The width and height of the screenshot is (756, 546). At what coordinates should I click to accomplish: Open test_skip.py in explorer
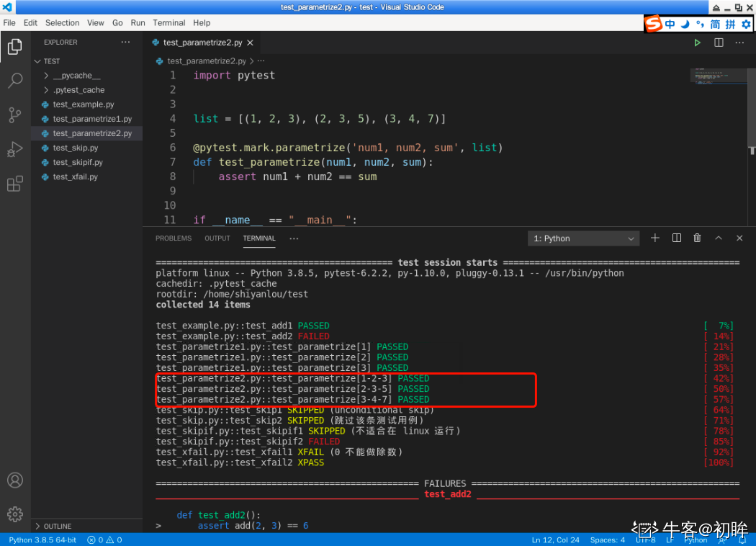[76, 148]
